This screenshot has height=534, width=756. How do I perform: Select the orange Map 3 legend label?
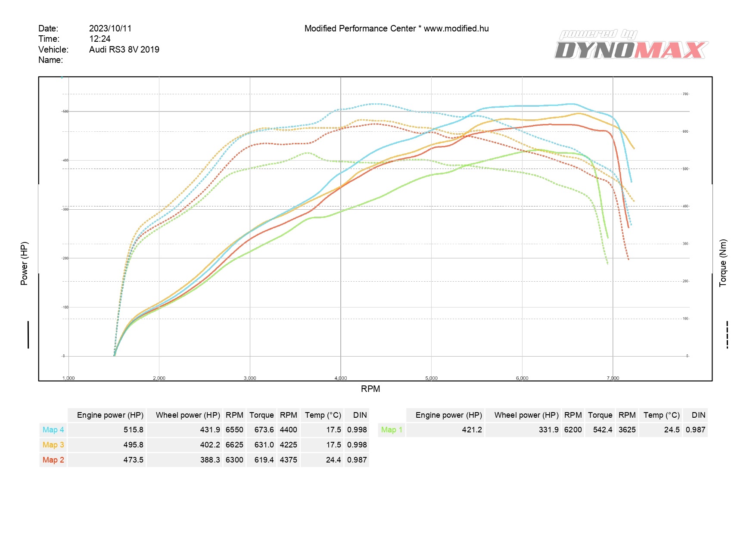[53, 445]
